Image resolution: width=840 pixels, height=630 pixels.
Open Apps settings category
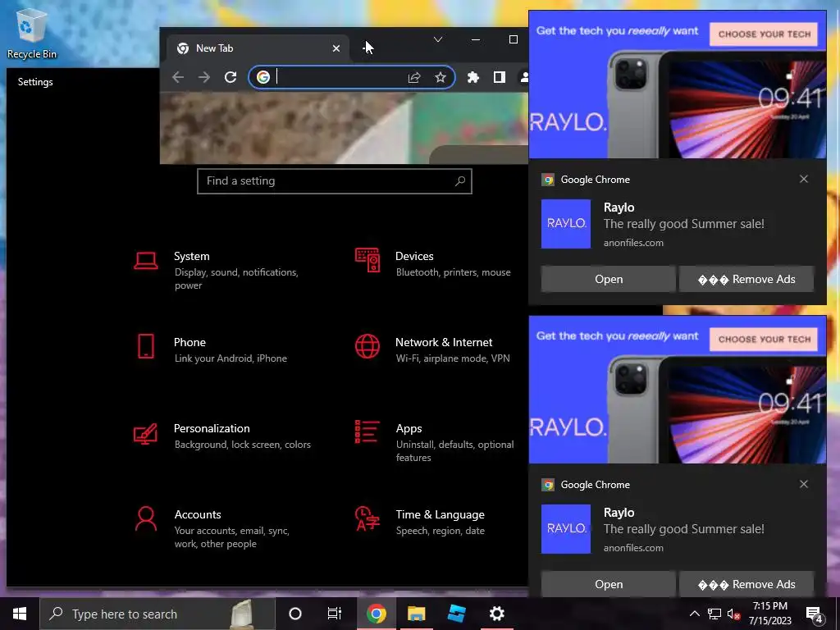pos(435,442)
